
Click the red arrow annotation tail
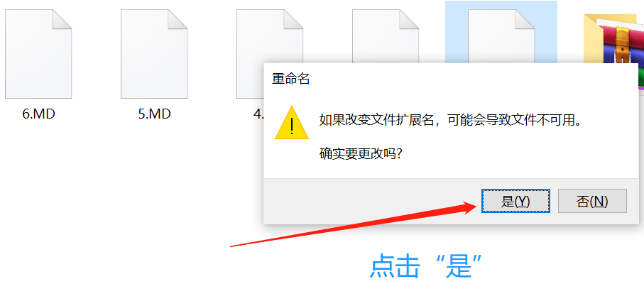(x=236, y=245)
